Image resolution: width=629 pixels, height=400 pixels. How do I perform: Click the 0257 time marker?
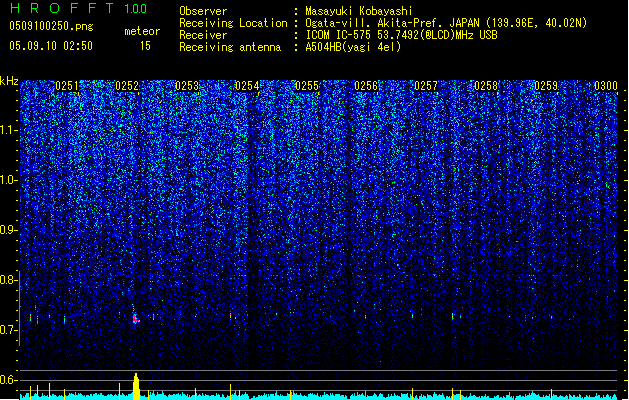[426, 86]
